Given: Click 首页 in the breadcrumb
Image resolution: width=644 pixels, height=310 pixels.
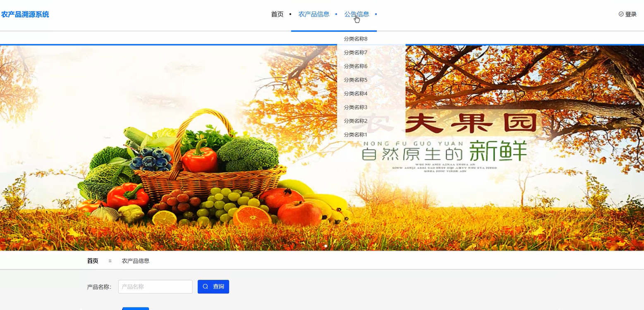Looking at the screenshot, I should (92, 261).
